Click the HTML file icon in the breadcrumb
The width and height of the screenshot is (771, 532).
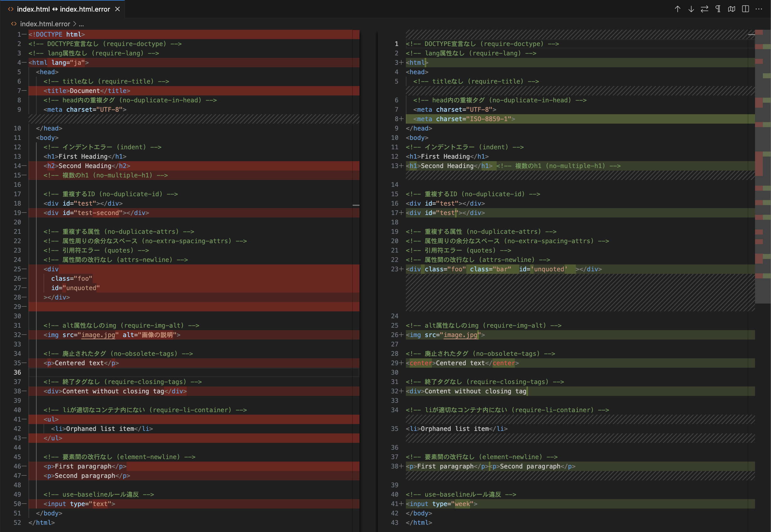coord(14,24)
